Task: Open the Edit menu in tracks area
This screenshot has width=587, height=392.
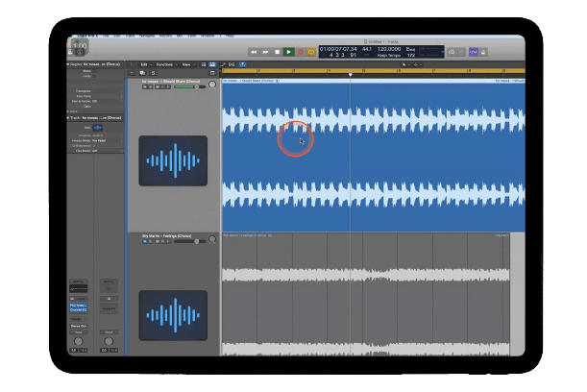Action: [144, 64]
